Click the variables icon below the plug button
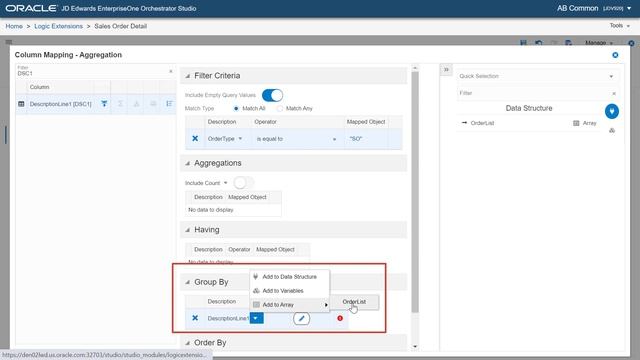640x360 pixels. coord(612,131)
